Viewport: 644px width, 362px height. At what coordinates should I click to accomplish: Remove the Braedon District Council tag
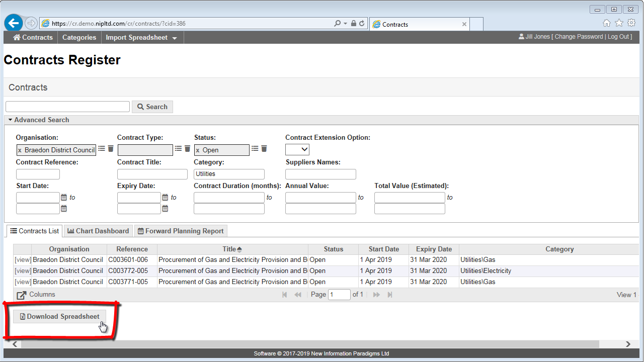(20, 150)
